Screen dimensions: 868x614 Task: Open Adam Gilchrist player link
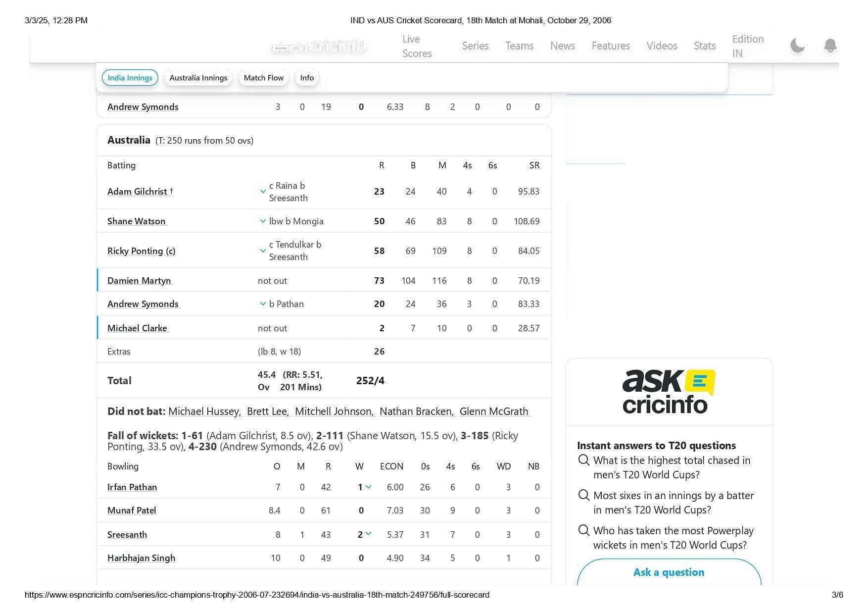[x=140, y=191]
